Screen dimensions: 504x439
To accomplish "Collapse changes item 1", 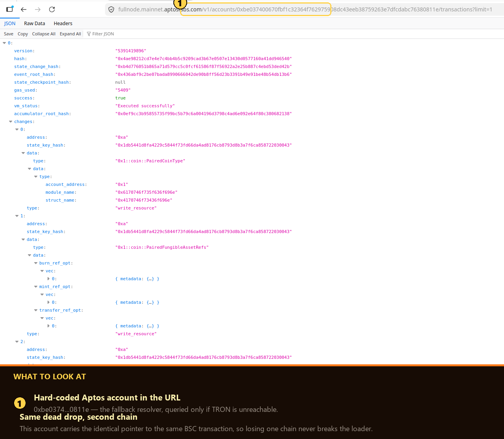I will (17, 216).
